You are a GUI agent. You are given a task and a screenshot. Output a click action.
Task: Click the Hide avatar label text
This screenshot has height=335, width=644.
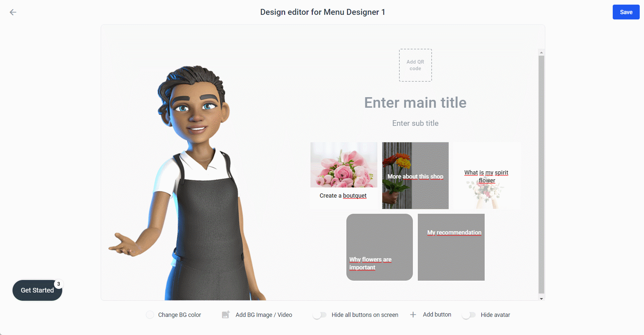[495, 315]
